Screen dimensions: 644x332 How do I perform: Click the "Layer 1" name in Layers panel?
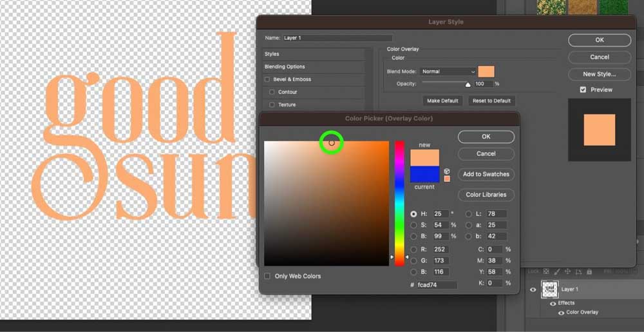(570, 289)
